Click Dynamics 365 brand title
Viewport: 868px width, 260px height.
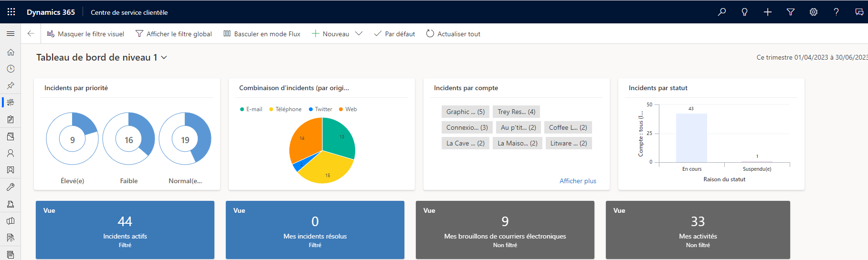tap(51, 12)
